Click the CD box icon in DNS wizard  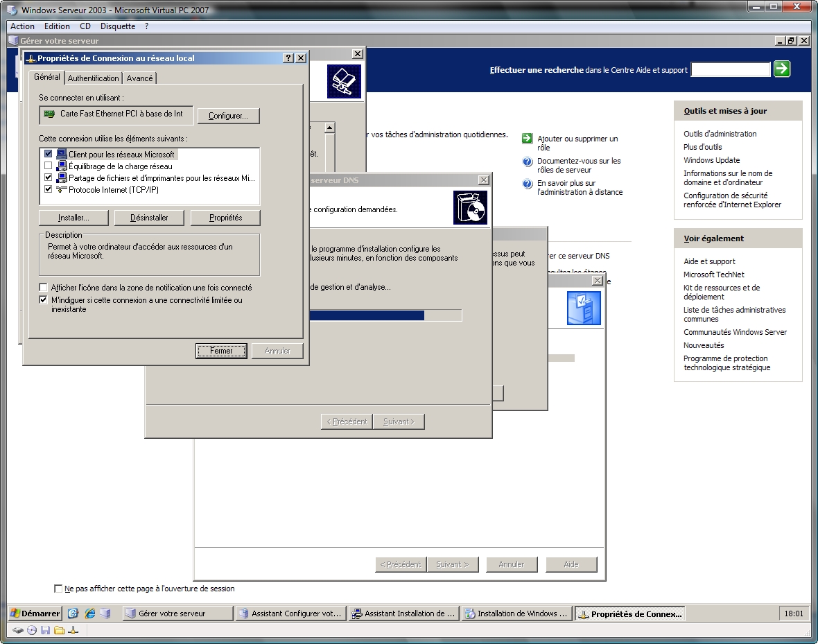pyautogui.click(x=470, y=207)
